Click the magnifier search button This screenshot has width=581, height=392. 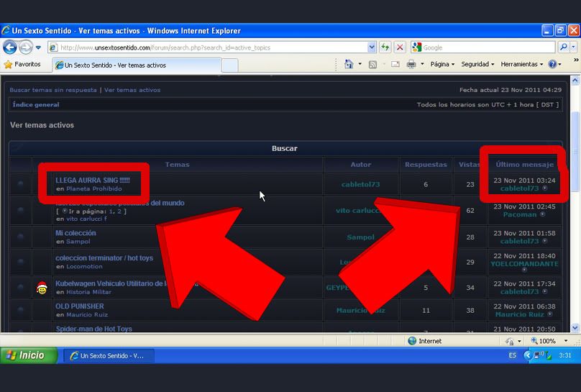564,47
